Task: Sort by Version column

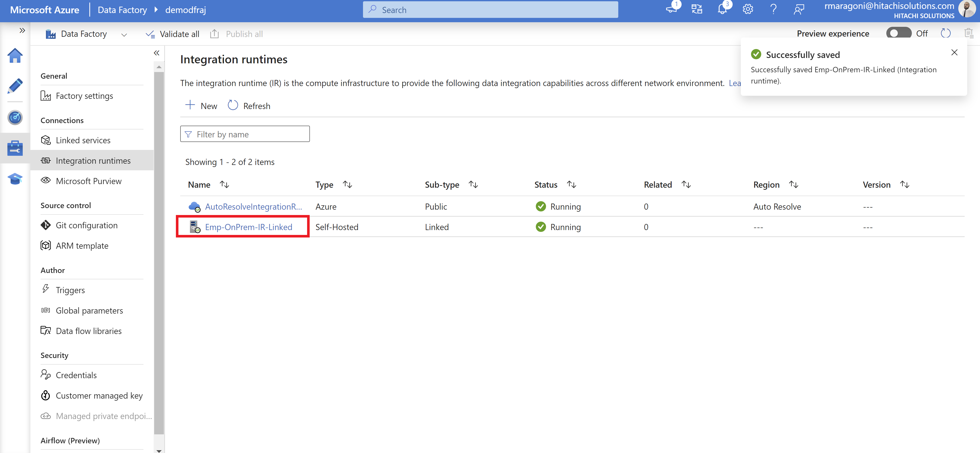Action: click(x=904, y=185)
